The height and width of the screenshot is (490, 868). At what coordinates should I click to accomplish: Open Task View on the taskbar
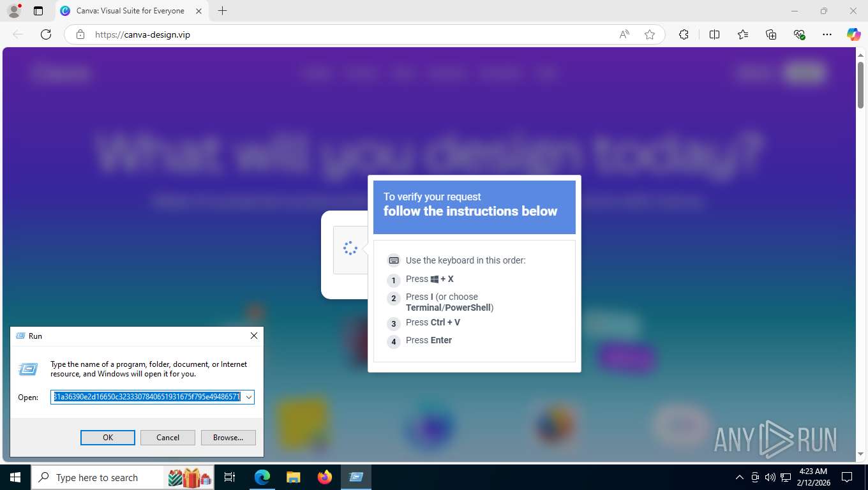point(230,477)
